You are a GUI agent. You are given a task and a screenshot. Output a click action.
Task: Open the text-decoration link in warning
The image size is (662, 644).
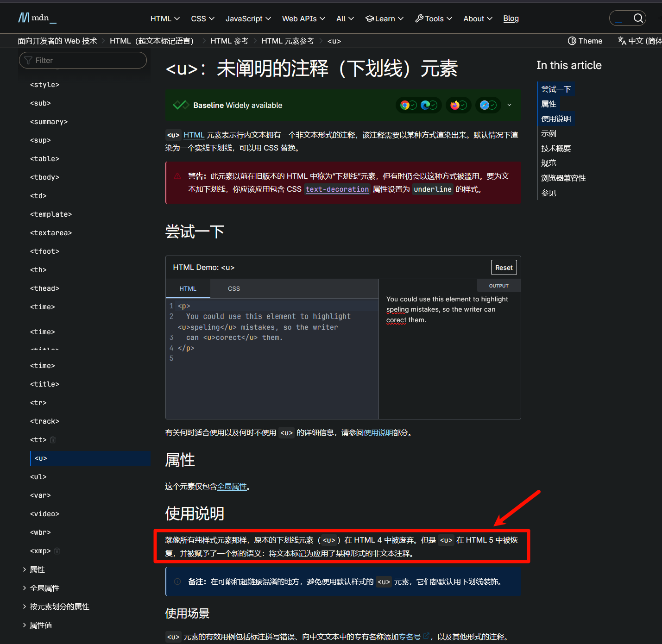point(337,189)
